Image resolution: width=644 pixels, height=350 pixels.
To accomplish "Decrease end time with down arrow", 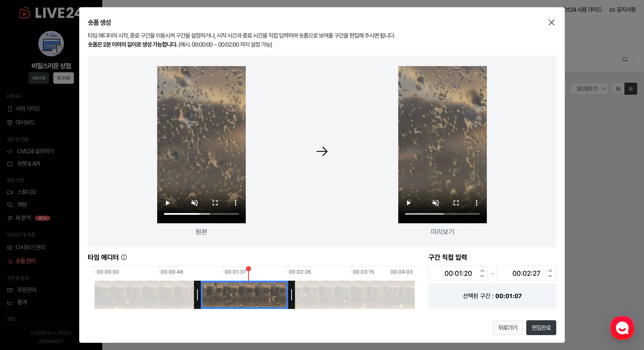I will pyautogui.click(x=550, y=276).
